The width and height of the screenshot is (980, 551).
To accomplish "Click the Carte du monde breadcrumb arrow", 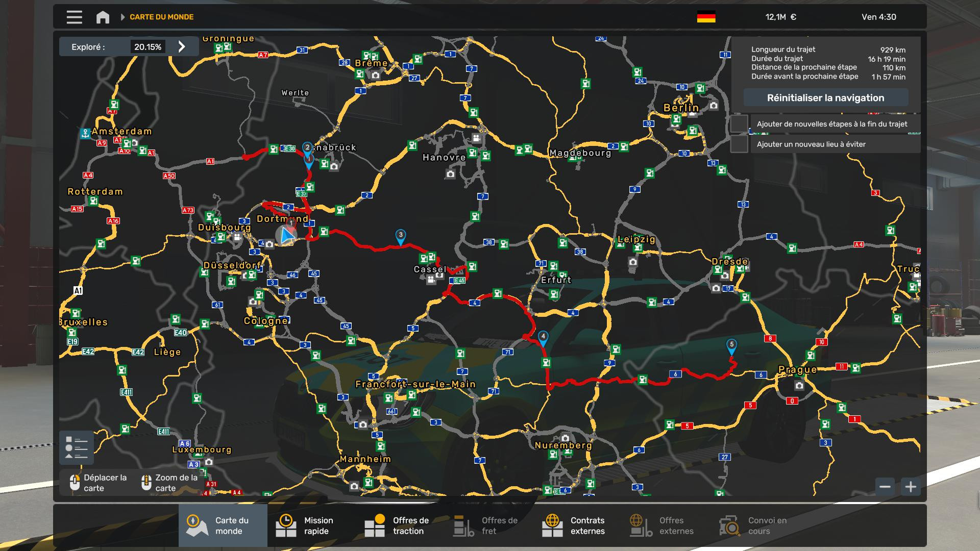I will tap(122, 17).
